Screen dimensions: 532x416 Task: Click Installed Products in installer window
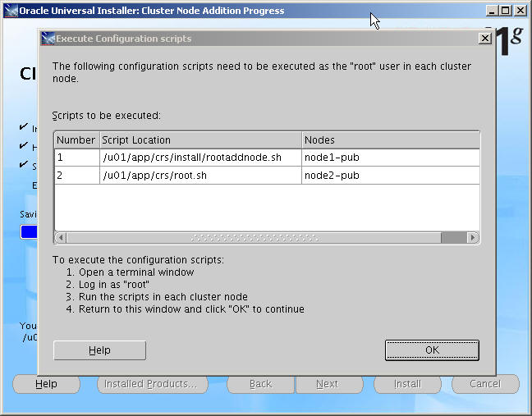(153, 384)
